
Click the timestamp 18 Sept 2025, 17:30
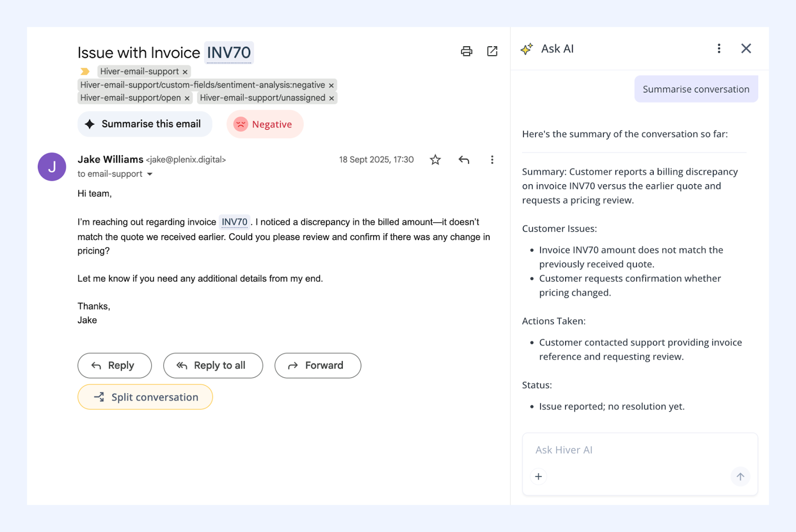click(377, 160)
